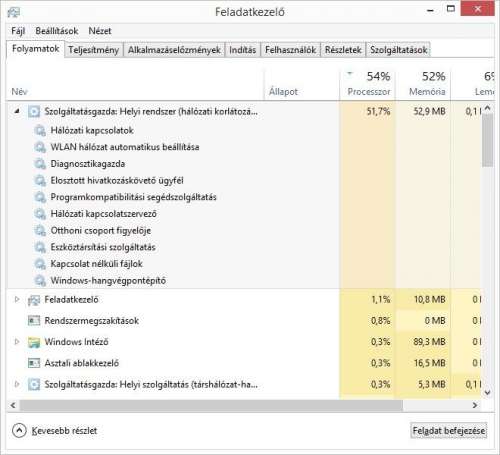
Task: Click the 89,3 MB memory value
Action: [x=429, y=342]
